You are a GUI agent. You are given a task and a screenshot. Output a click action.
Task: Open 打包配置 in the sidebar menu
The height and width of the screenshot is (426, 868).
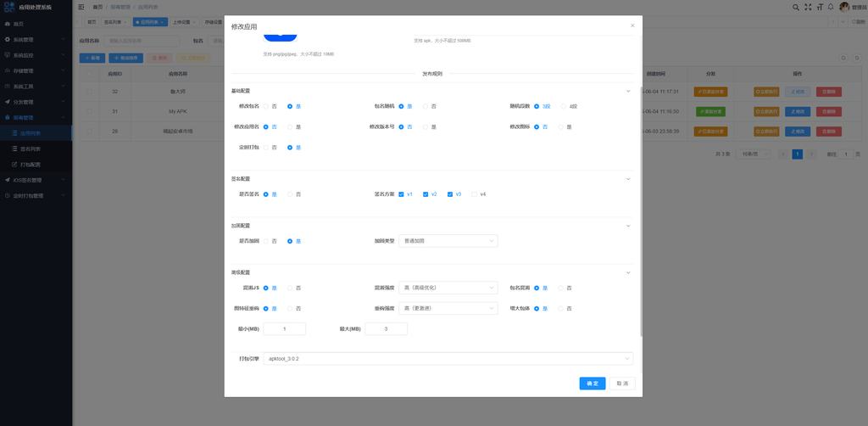(x=36, y=165)
